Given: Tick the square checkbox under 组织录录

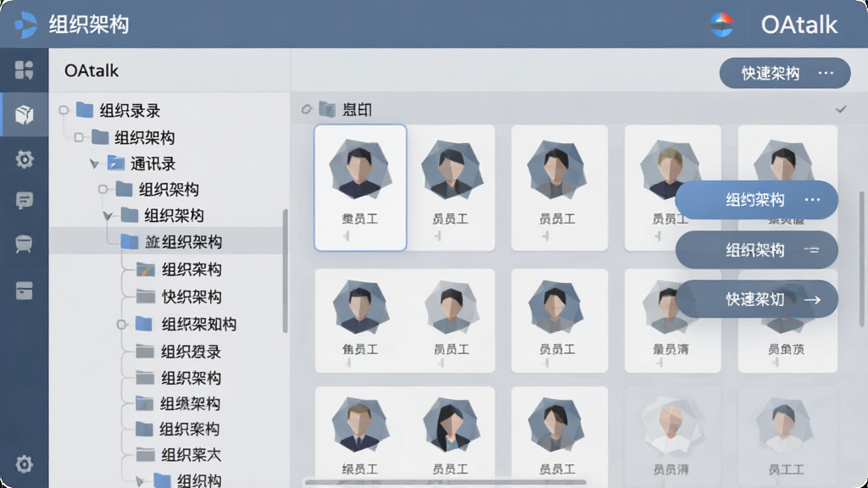Looking at the screenshot, I should 79,136.
